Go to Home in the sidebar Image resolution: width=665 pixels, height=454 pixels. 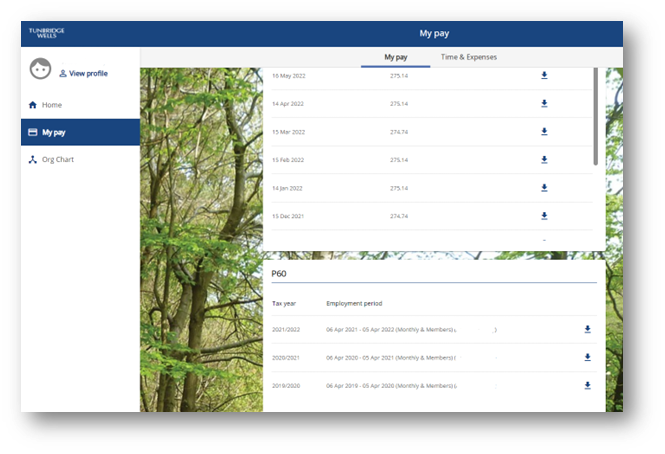point(80,105)
